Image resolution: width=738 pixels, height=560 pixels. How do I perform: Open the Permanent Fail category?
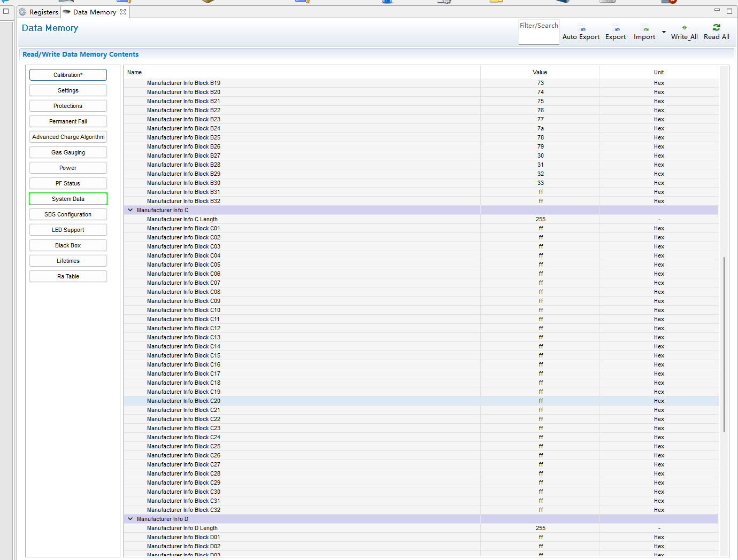[x=68, y=121]
